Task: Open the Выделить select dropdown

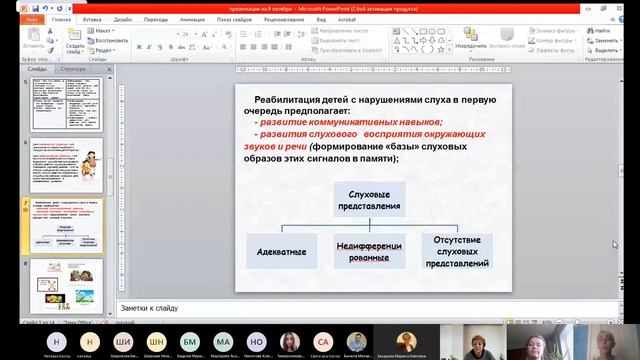Action: [604, 50]
